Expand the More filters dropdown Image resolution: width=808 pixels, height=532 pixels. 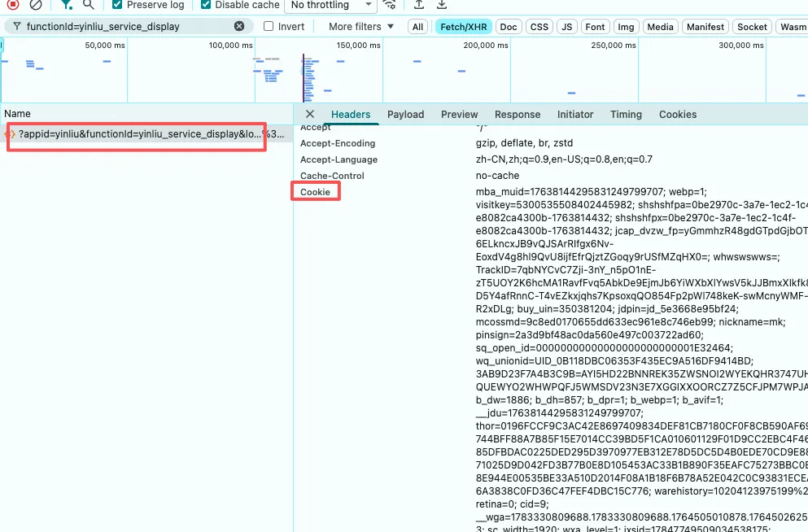[x=361, y=26]
